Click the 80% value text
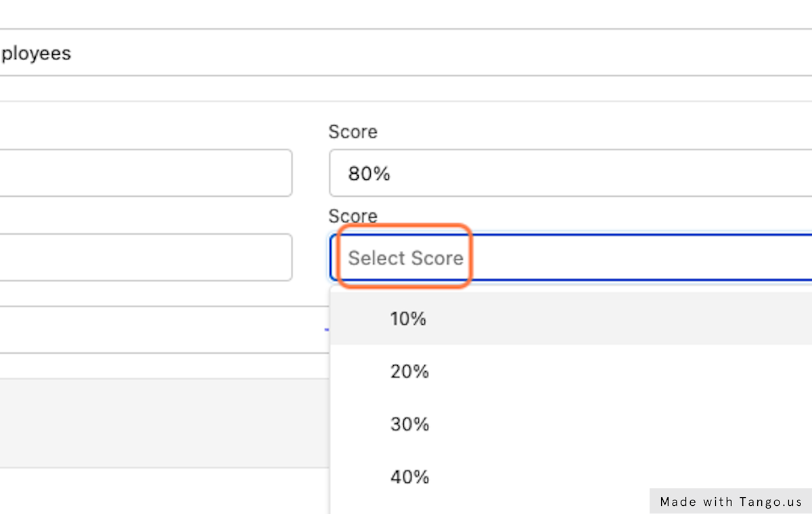The height and width of the screenshot is (514, 812). (369, 174)
